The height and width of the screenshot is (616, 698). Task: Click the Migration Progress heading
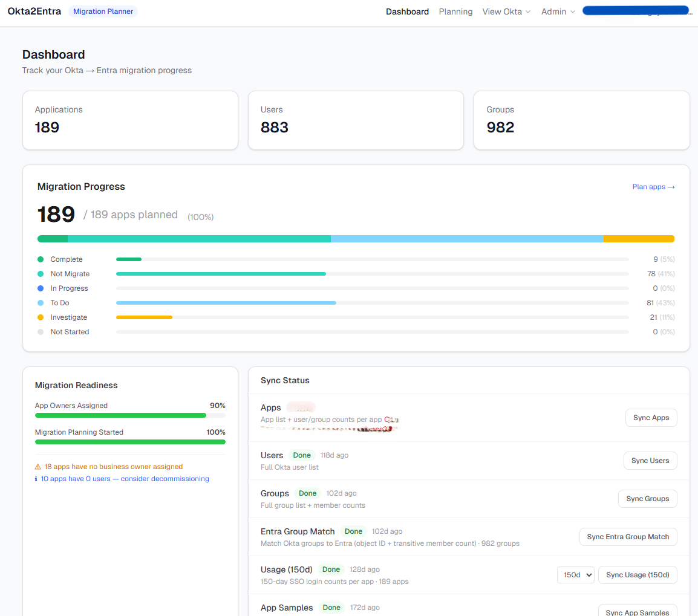[x=81, y=187]
